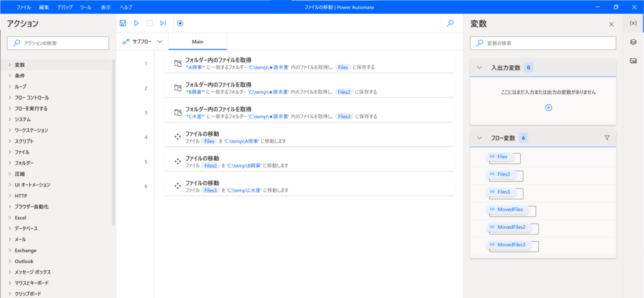Open the UI elements pane

coord(634,42)
